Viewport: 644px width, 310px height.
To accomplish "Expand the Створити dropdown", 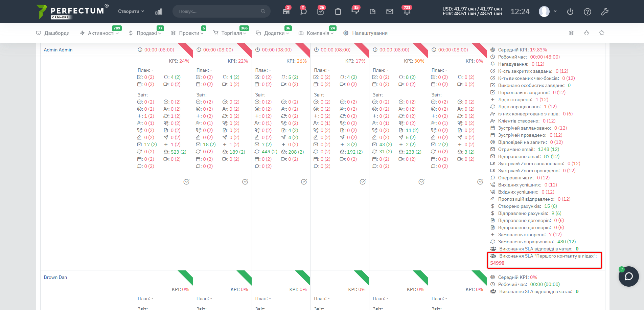I will point(131,12).
